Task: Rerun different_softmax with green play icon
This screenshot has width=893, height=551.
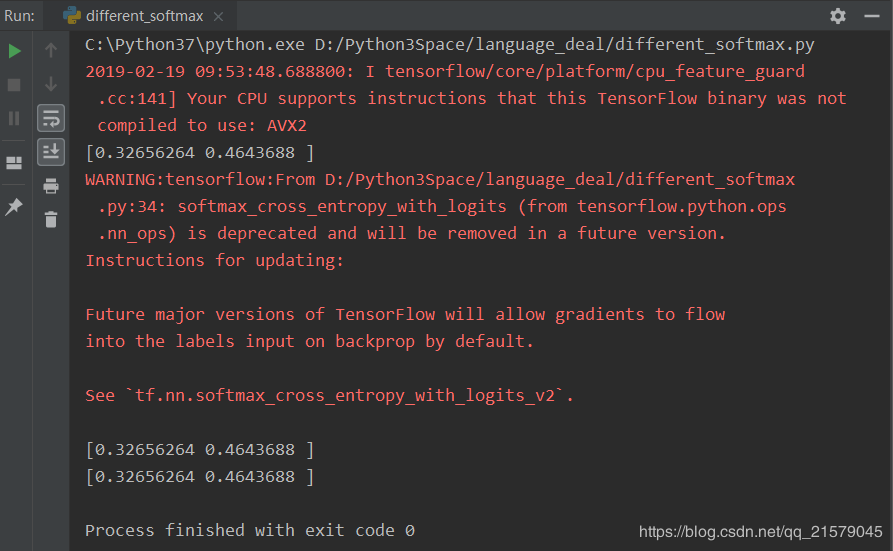Action: [15, 51]
